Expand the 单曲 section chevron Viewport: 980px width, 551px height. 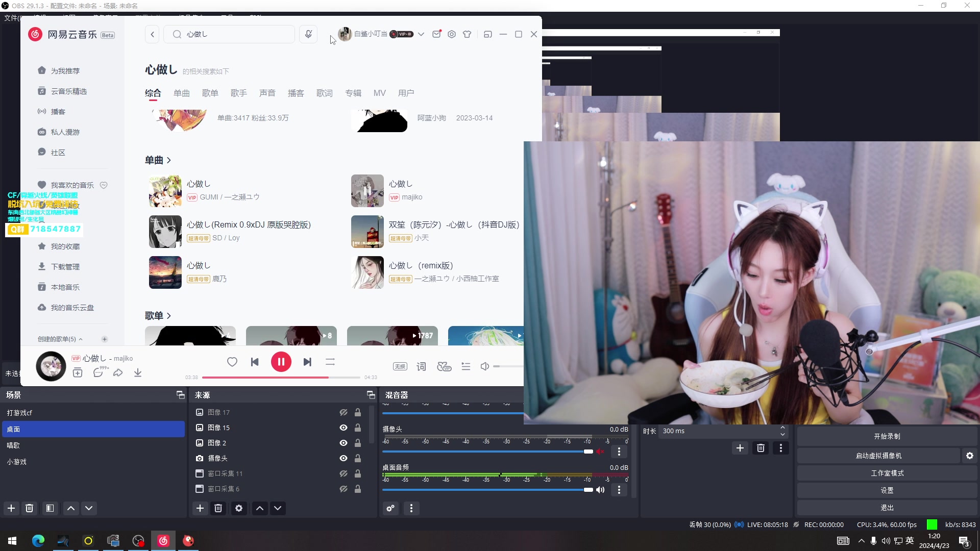click(x=169, y=160)
